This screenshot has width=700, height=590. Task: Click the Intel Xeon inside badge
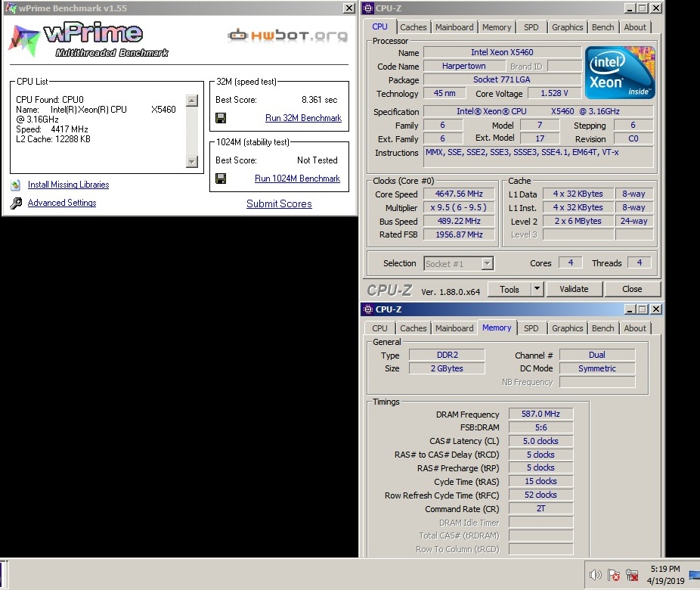(620, 73)
